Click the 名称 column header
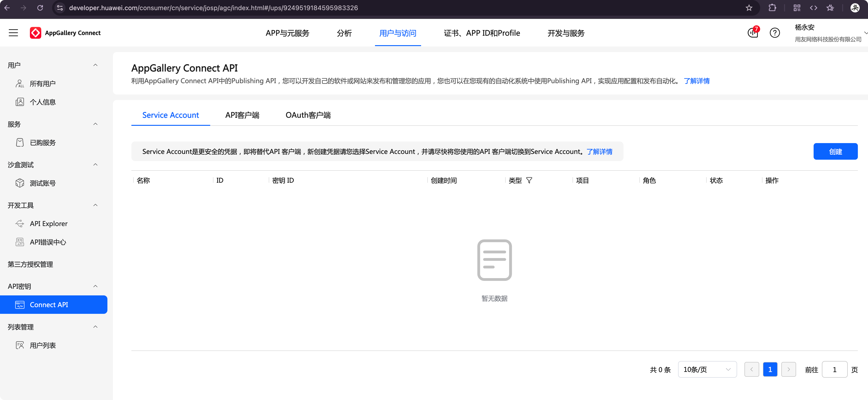Screen dimensions: 868x400 [143, 180]
